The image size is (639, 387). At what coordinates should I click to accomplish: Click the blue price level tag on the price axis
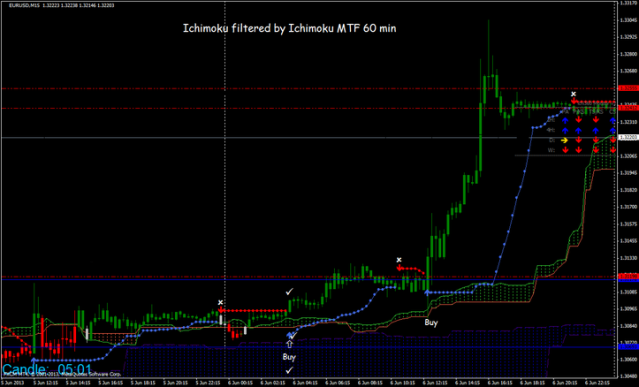tap(628, 347)
